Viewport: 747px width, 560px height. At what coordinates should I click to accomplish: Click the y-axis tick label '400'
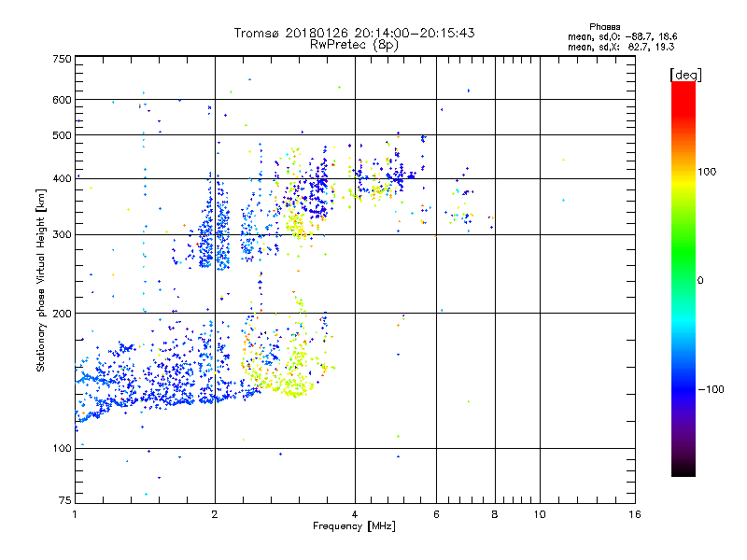63,178
